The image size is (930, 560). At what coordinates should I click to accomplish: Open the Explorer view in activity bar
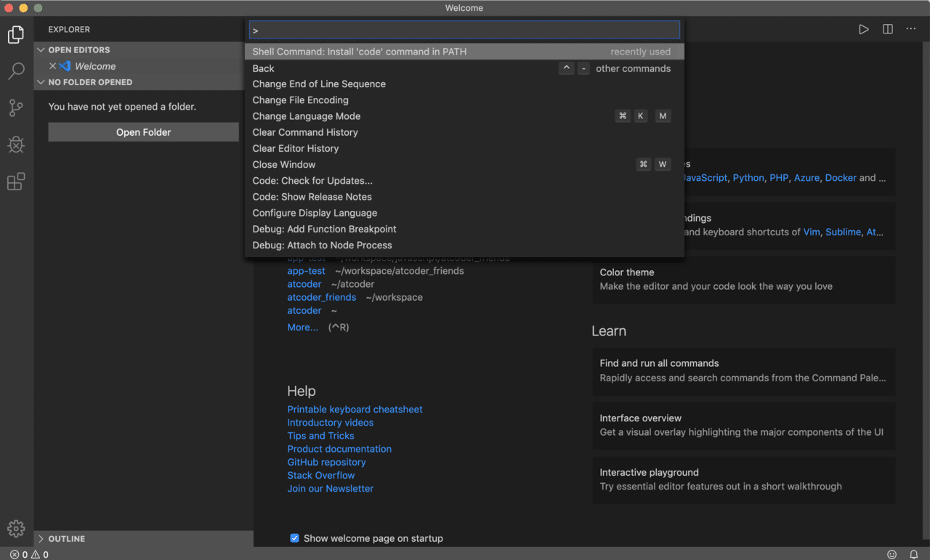click(x=16, y=34)
